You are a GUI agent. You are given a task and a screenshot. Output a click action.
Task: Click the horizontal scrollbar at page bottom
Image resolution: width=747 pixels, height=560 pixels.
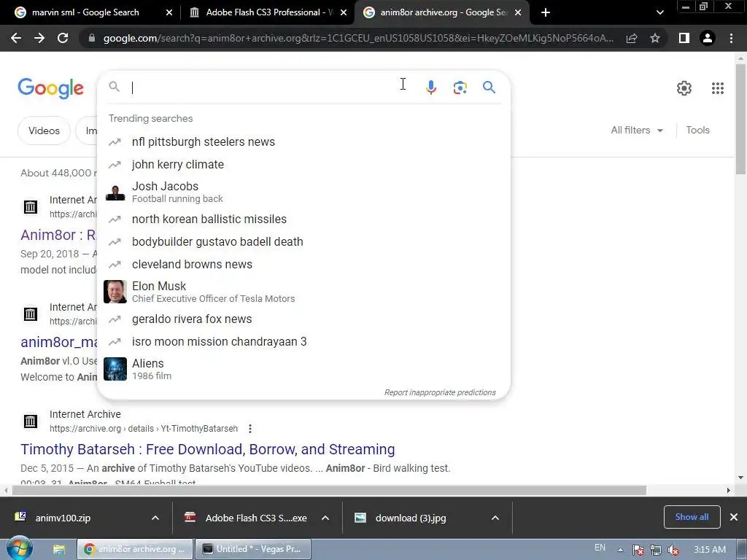point(329,491)
